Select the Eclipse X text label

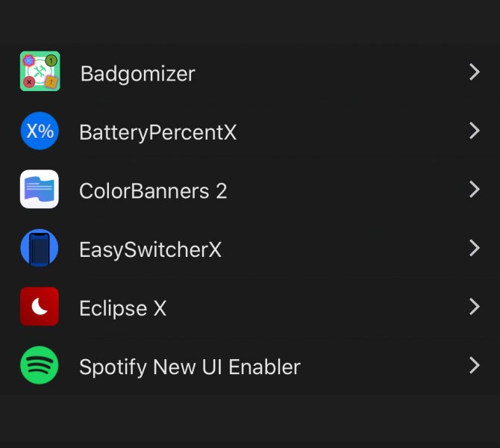(122, 308)
